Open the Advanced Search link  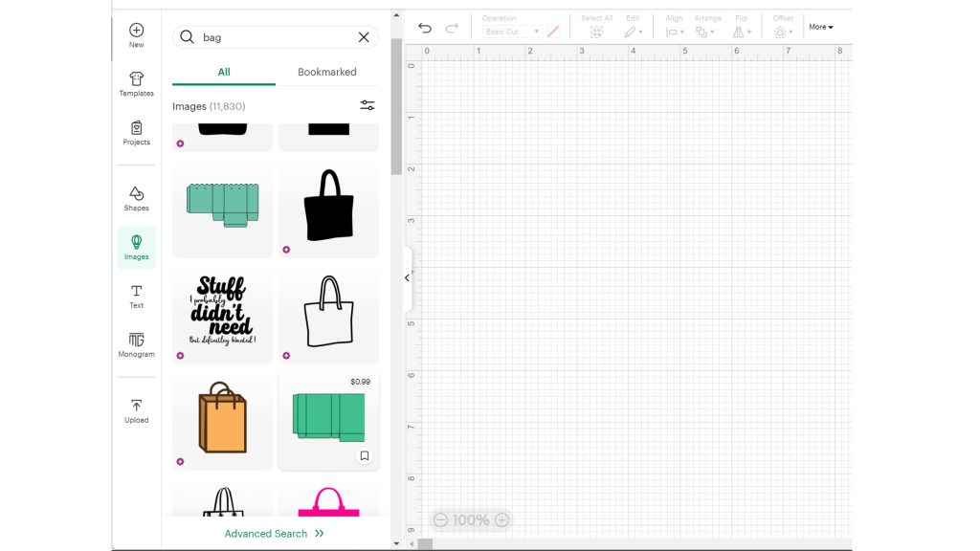pos(275,534)
